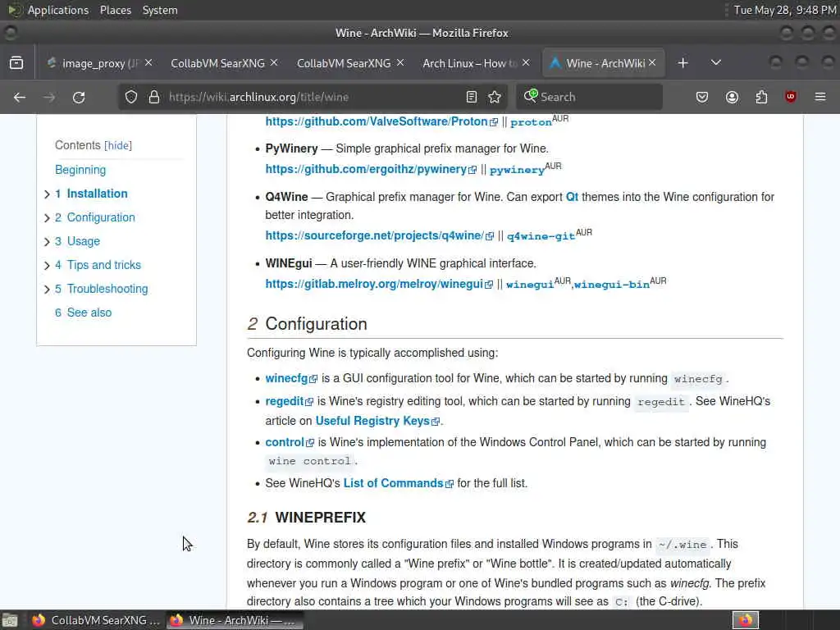The image size is (840, 630).
Task: Jump to Beginning in contents
Action: (x=80, y=170)
